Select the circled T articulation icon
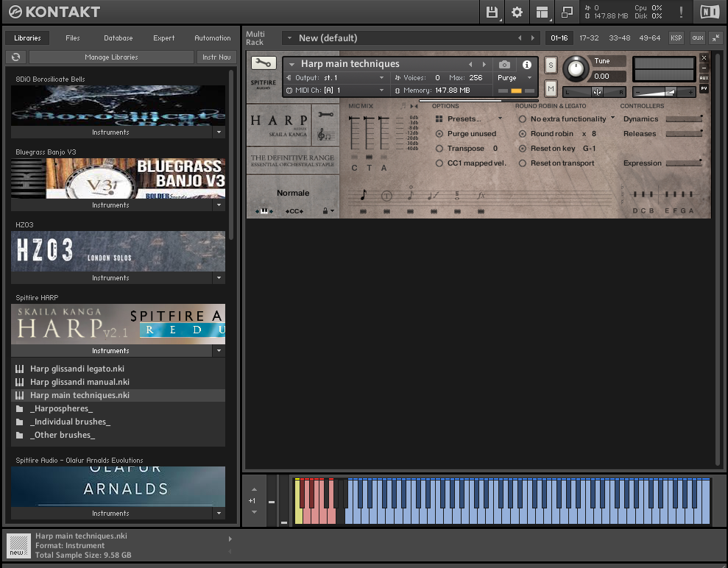Image resolution: width=728 pixels, height=568 pixels. [386, 196]
